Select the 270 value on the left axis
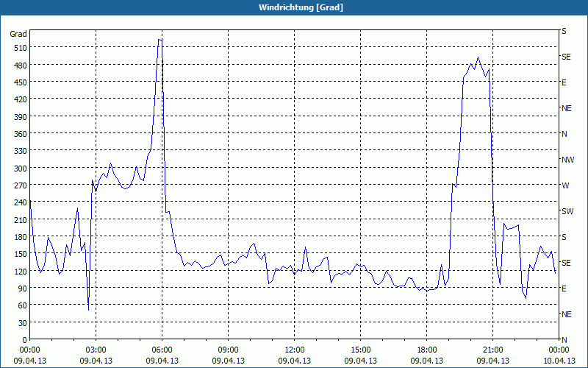Viewport: 588px width, 368px height. click(x=21, y=185)
